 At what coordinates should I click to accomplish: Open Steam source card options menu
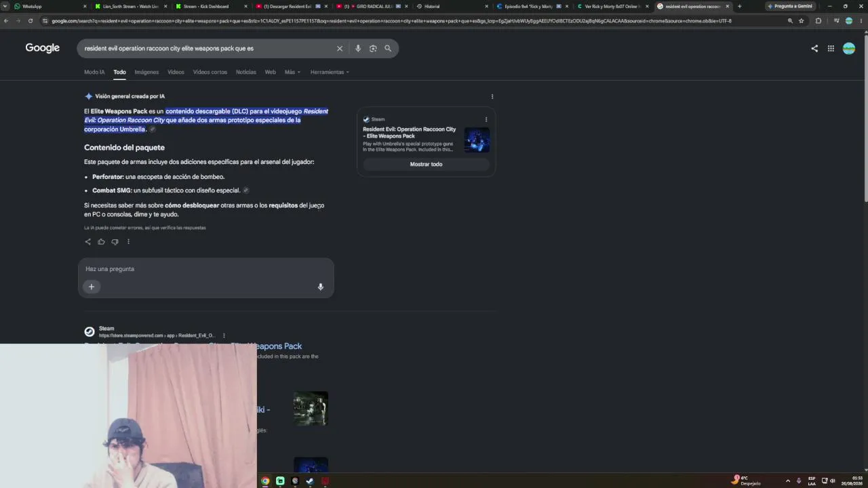tap(486, 119)
